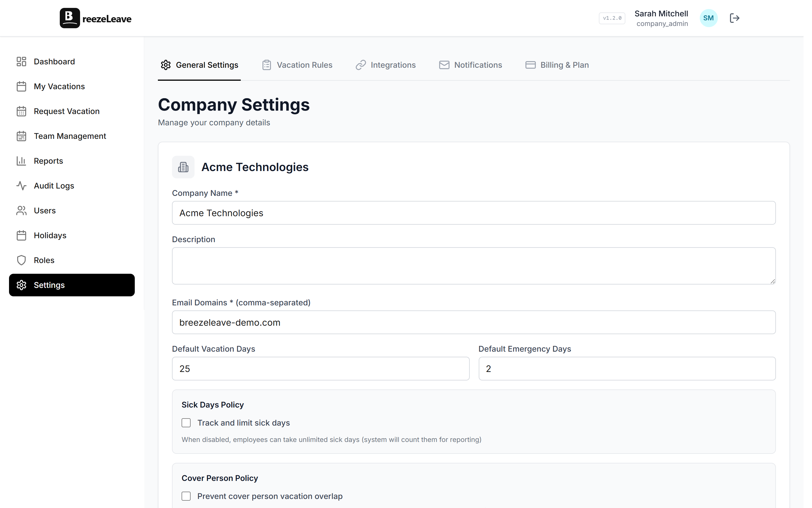812x508 pixels.
Task: Navigate to My Vacations
Action: 72,86
